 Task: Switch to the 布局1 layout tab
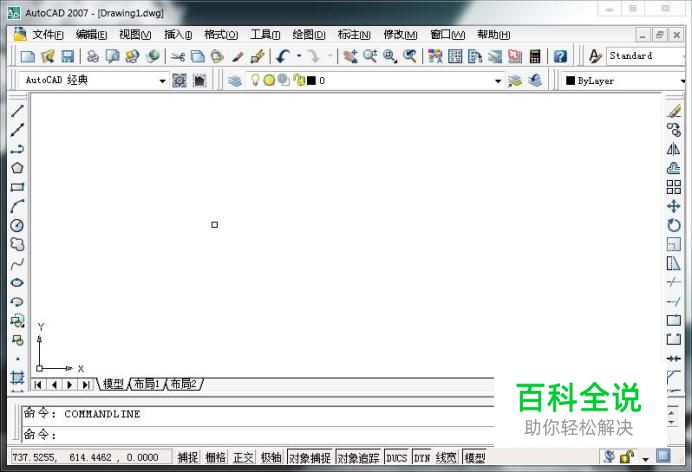point(147,384)
